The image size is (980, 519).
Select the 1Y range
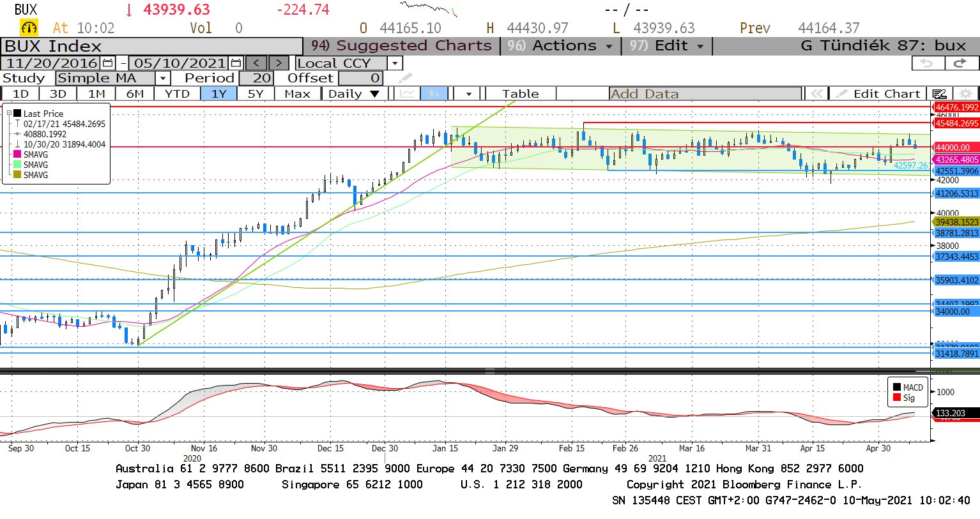[219, 93]
